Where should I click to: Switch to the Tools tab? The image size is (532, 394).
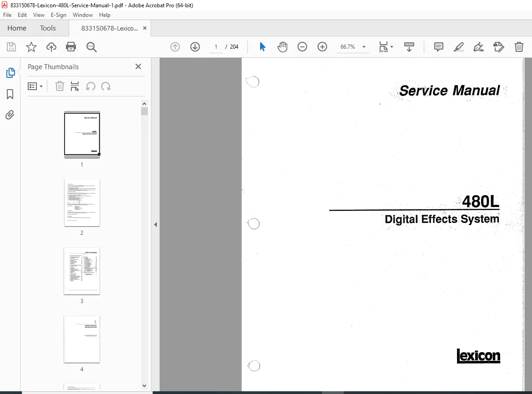[x=48, y=28]
